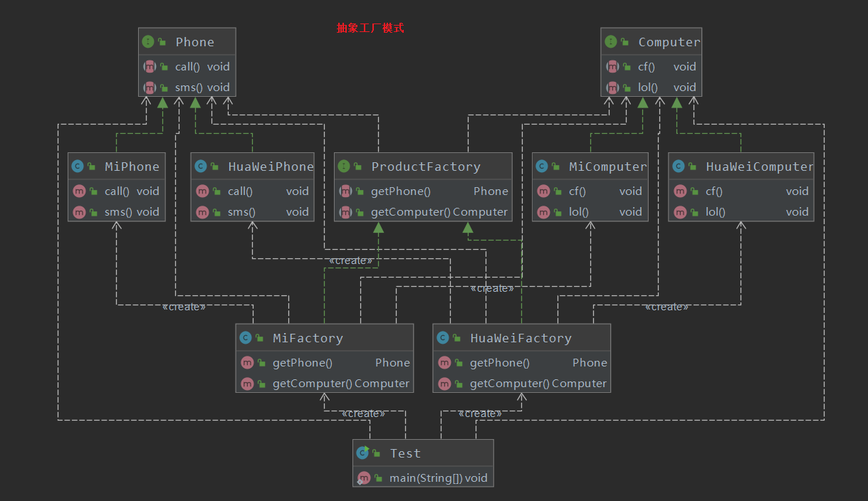The image size is (868, 501).
Task: Click lol() method text in MiComputer node
Action: click(579, 211)
